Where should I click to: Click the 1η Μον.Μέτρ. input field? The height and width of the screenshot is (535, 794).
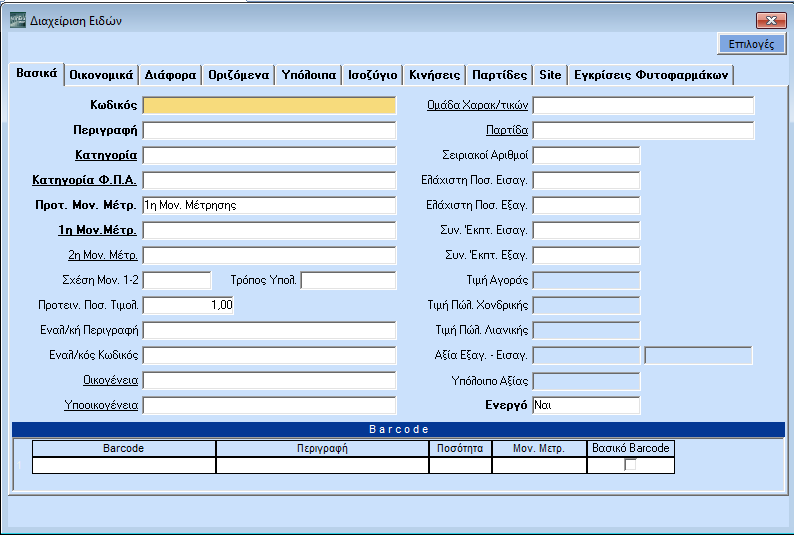tap(269, 230)
